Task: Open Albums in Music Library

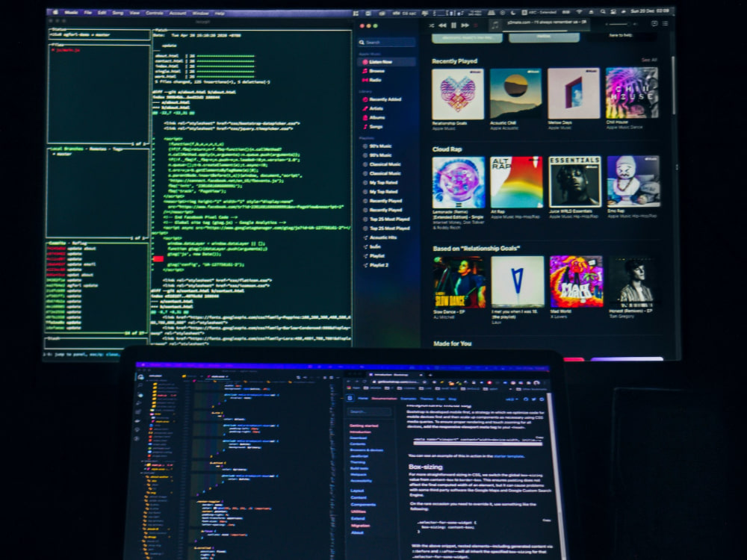Action: (373, 118)
